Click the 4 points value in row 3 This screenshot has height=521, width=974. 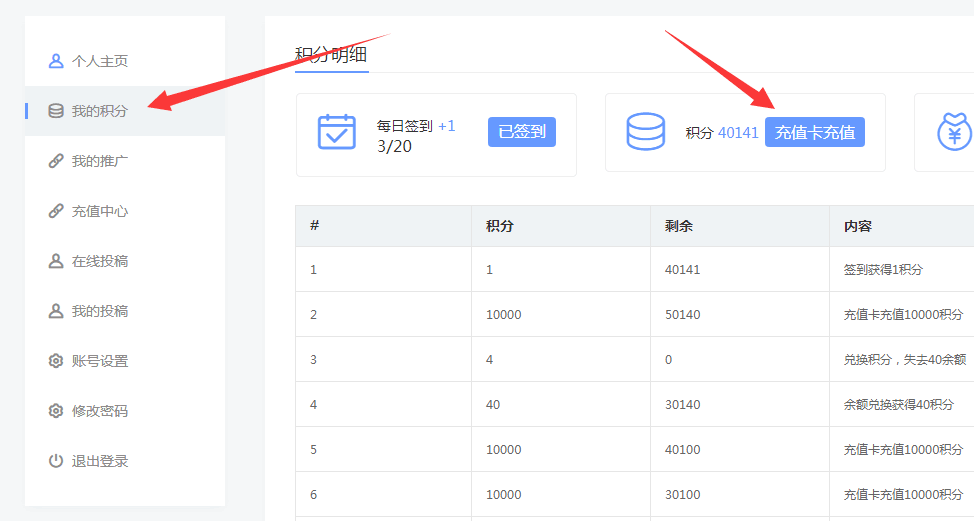[x=489, y=360]
